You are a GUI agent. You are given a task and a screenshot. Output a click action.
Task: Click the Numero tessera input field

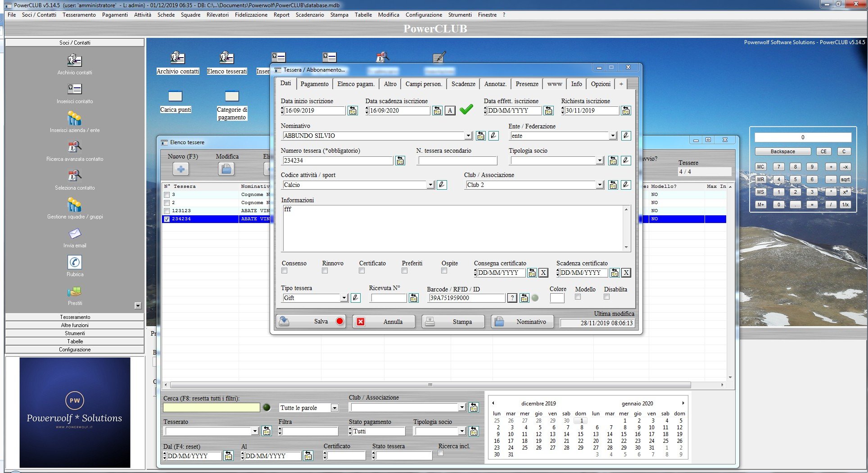338,161
